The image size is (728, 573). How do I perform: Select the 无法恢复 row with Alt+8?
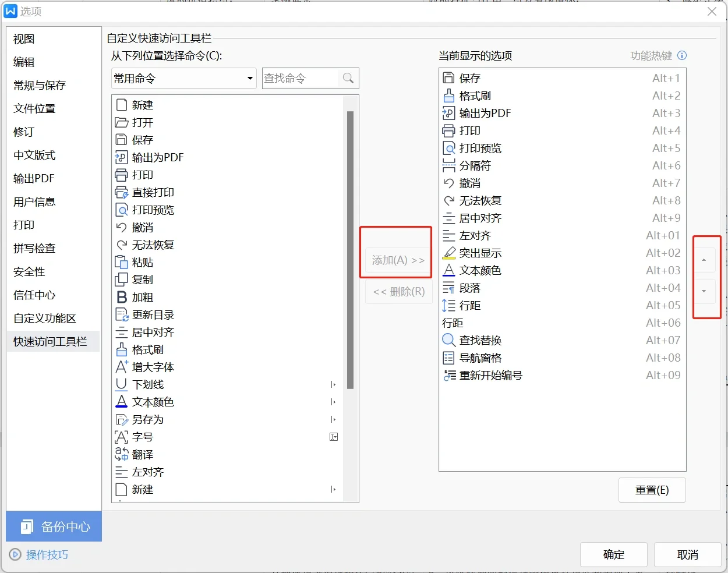tap(562, 200)
